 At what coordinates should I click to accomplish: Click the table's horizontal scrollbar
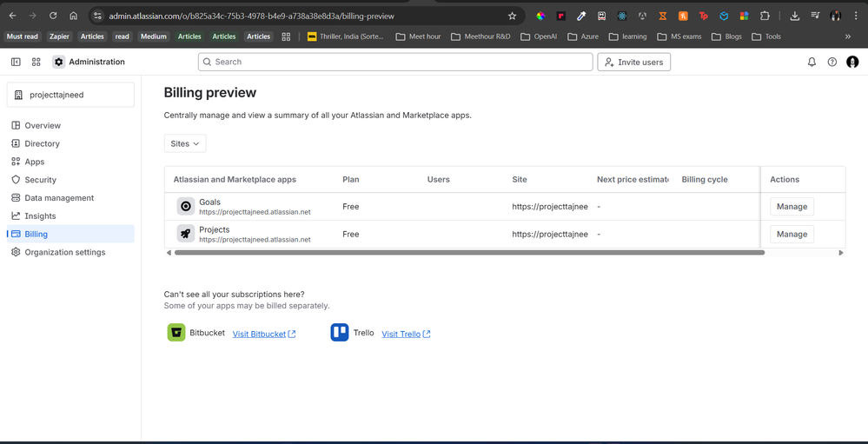(469, 253)
